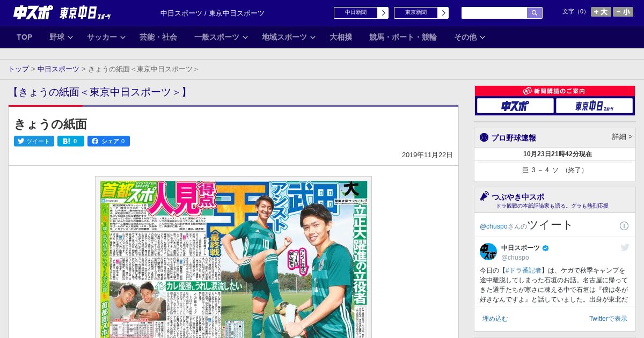644x338 pixels.
Task: Open つぶやき中スポ heading
Action: pos(517,197)
